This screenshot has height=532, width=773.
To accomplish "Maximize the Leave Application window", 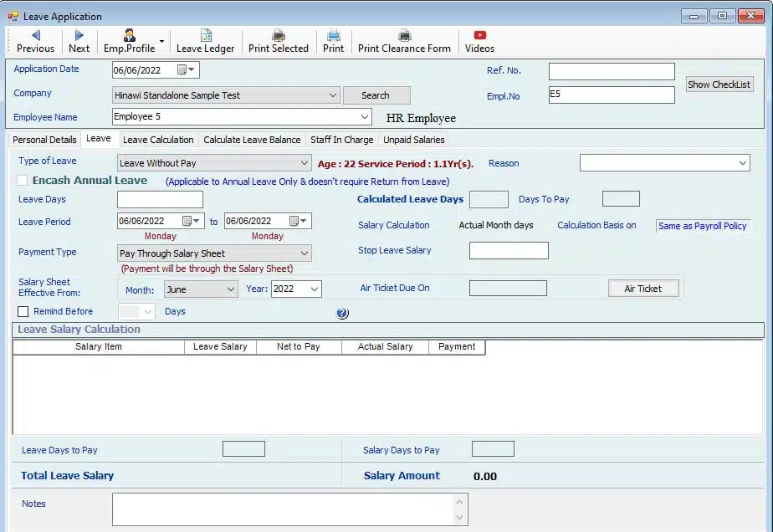I will click(722, 16).
